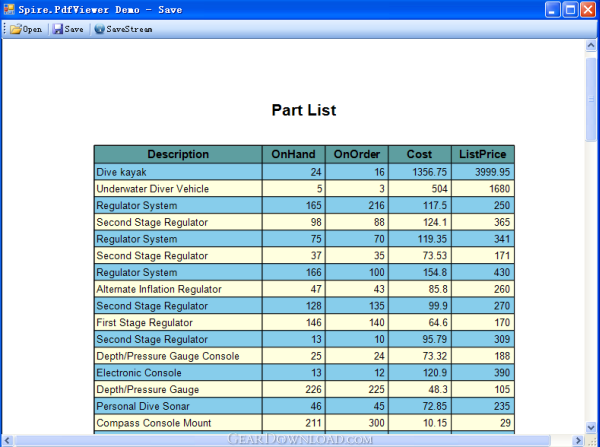Click the Description column header

tap(178, 154)
